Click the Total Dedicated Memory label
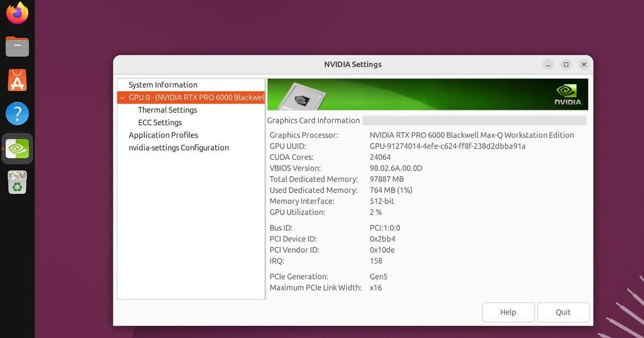Viewport: 644px width, 338px height. pos(314,179)
